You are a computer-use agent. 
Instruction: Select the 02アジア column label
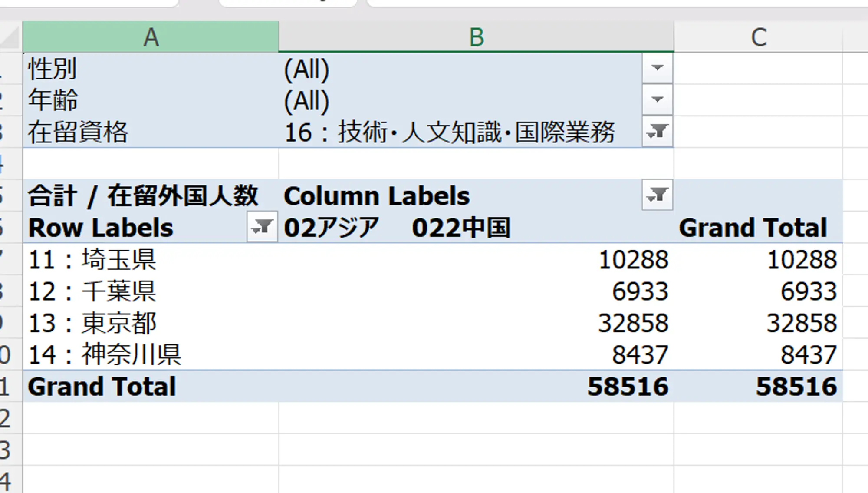(331, 228)
